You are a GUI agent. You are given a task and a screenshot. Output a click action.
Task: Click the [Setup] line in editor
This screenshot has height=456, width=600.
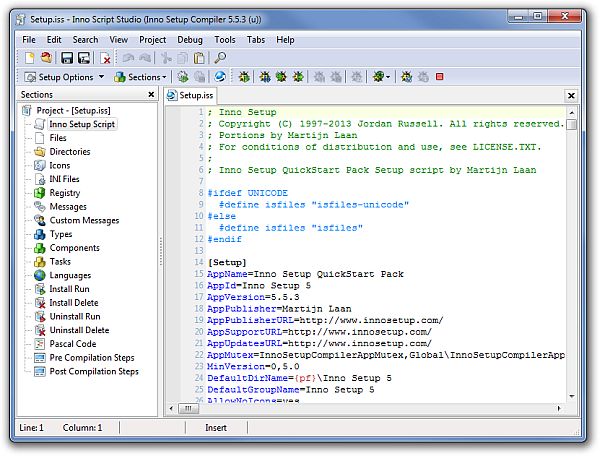(227, 262)
